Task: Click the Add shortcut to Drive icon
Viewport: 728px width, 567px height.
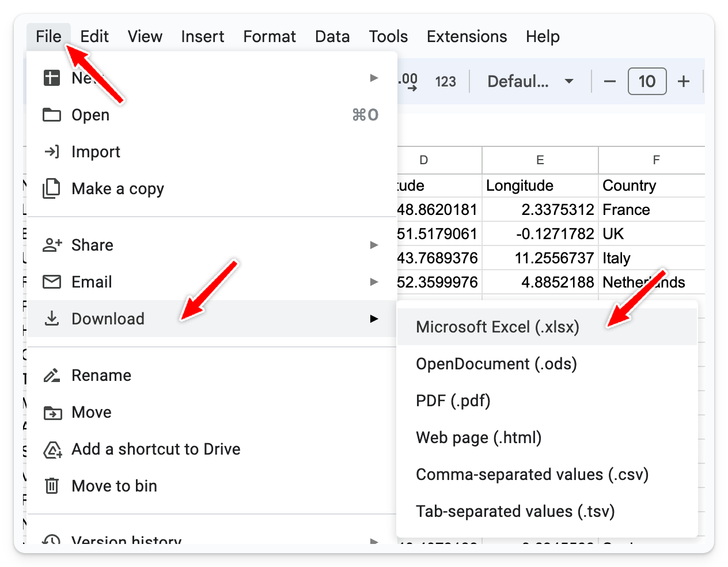Action: pyautogui.click(x=52, y=449)
